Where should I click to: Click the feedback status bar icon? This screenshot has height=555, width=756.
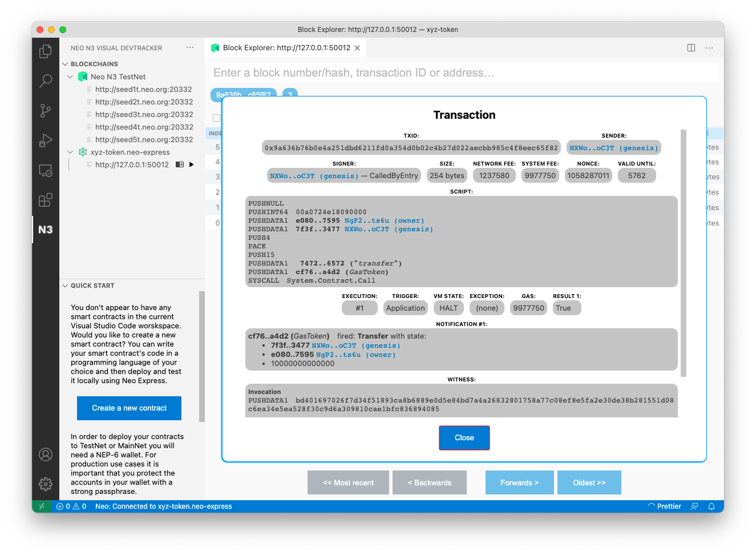[694, 506]
